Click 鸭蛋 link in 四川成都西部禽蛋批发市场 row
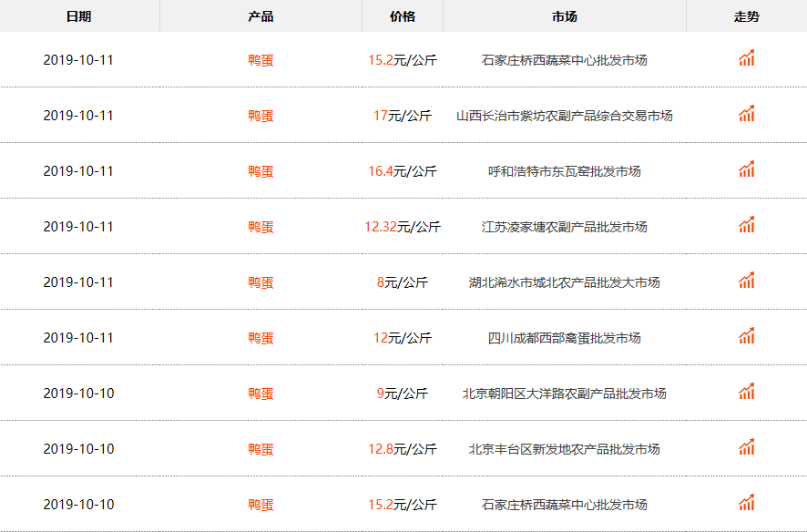 coord(260,338)
